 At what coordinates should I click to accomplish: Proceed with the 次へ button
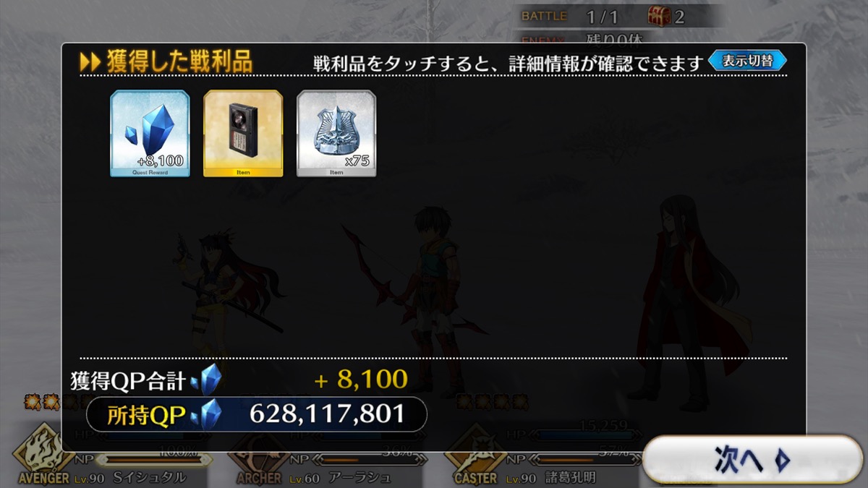tap(752, 460)
